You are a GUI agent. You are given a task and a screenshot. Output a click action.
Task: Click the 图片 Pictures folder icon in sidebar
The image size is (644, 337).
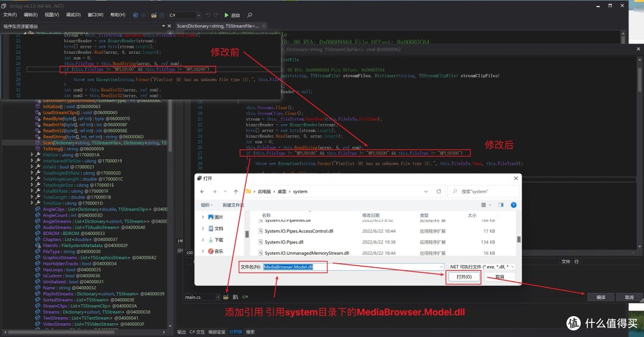click(x=210, y=217)
